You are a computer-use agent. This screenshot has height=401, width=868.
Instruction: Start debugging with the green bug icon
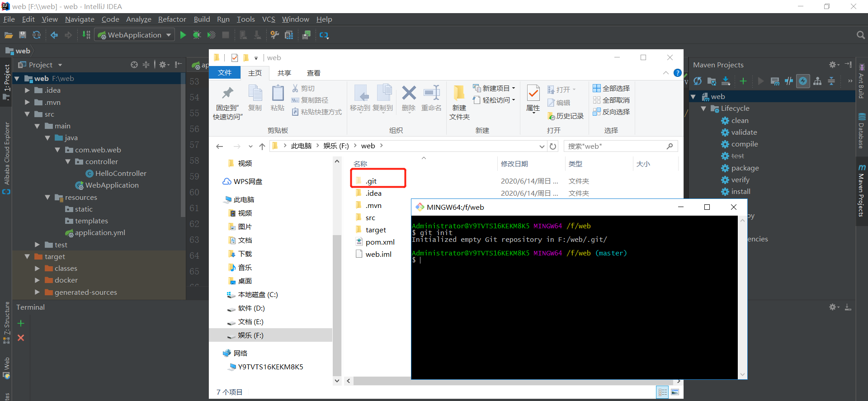click(x=197, y=35)
